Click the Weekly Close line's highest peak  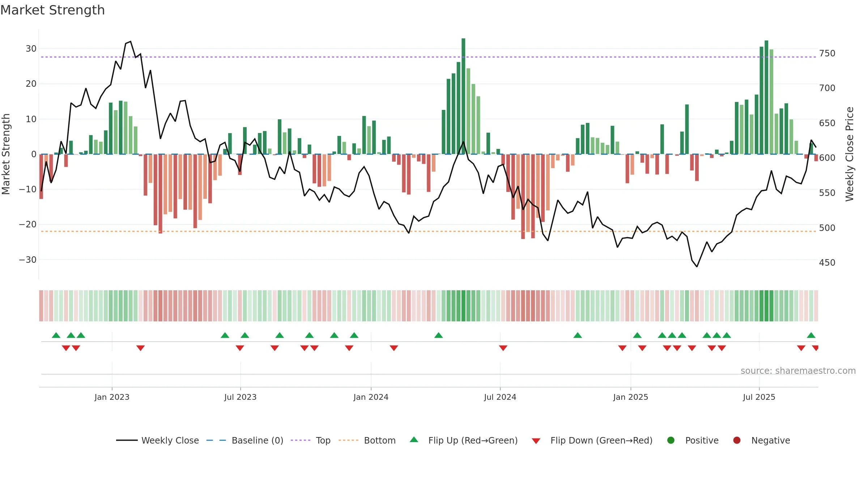pos(131,42)
